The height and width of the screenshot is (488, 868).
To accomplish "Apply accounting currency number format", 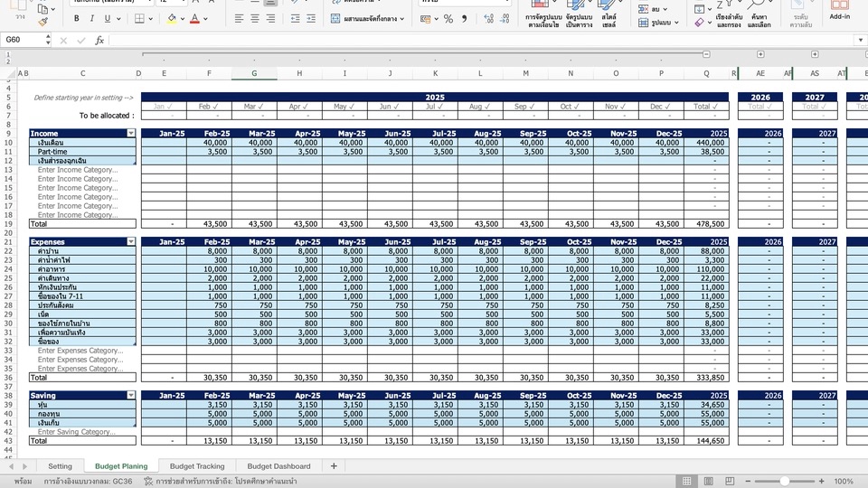I will pyautogui.click(x=425, y=18).
